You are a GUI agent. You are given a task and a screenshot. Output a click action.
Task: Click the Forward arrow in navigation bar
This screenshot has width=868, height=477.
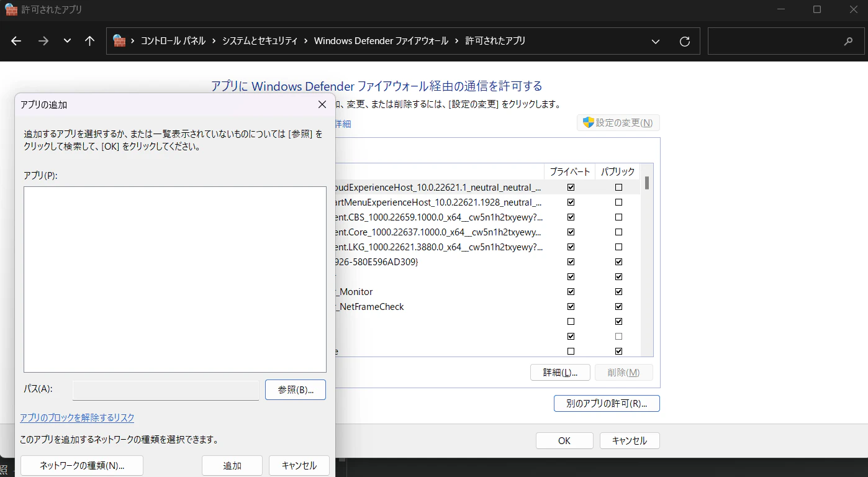coord(43,41)
